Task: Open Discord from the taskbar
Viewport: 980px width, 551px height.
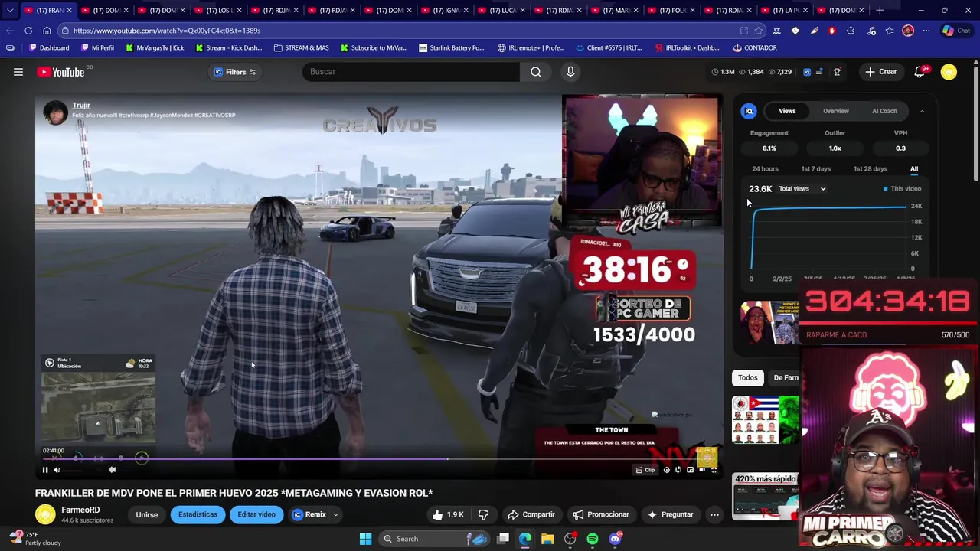Action: [615, 539]
